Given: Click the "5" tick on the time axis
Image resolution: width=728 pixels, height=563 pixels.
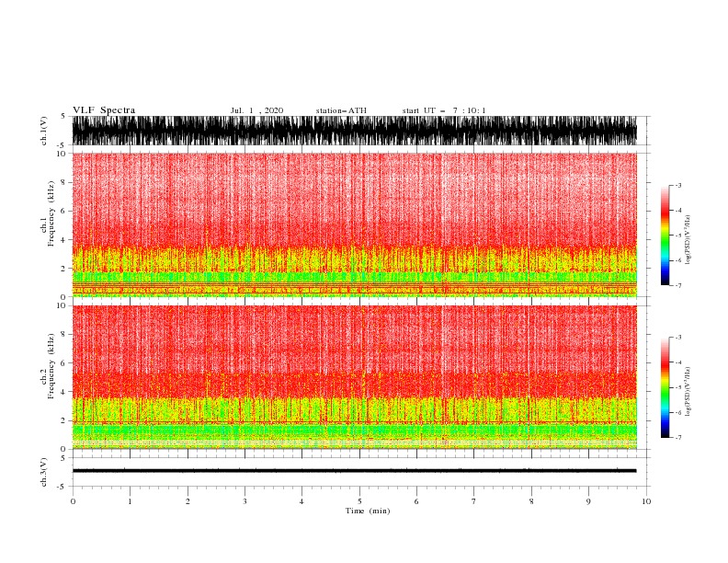Looking at the screenshot, I should 359,501.
